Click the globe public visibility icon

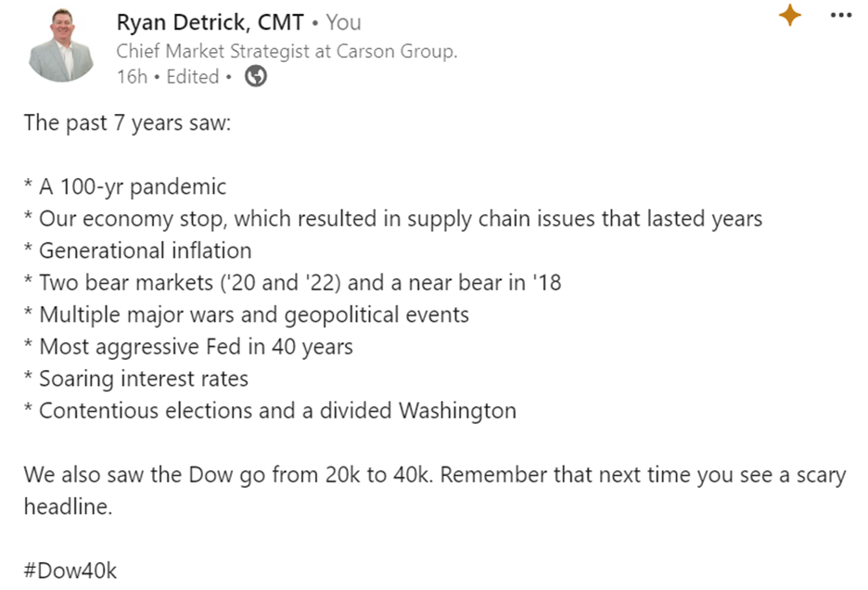[x=256, y=76]
